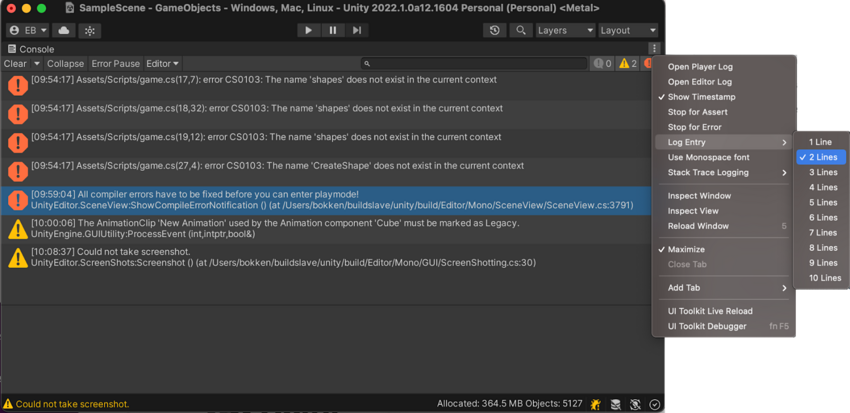This screenshot has height=413, width=850.
Task: Uncheck Show Timestamp in the menu
Action: (x=701, y=97)
